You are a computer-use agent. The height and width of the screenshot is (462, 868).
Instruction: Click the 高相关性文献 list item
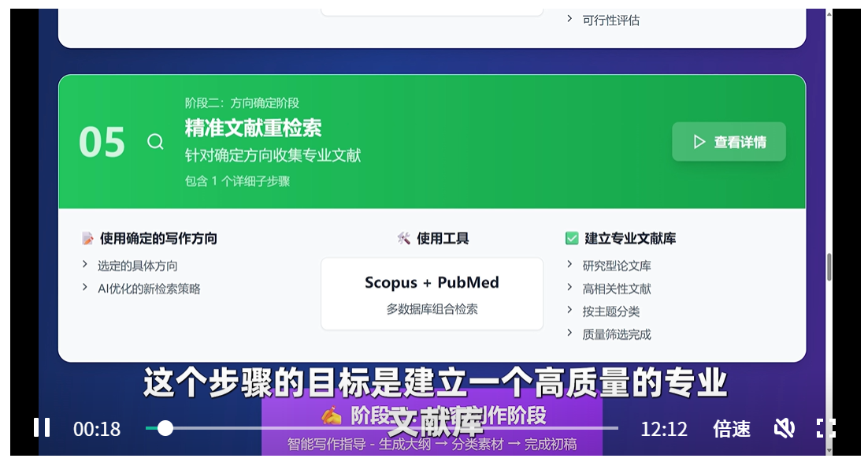point(616,289)
